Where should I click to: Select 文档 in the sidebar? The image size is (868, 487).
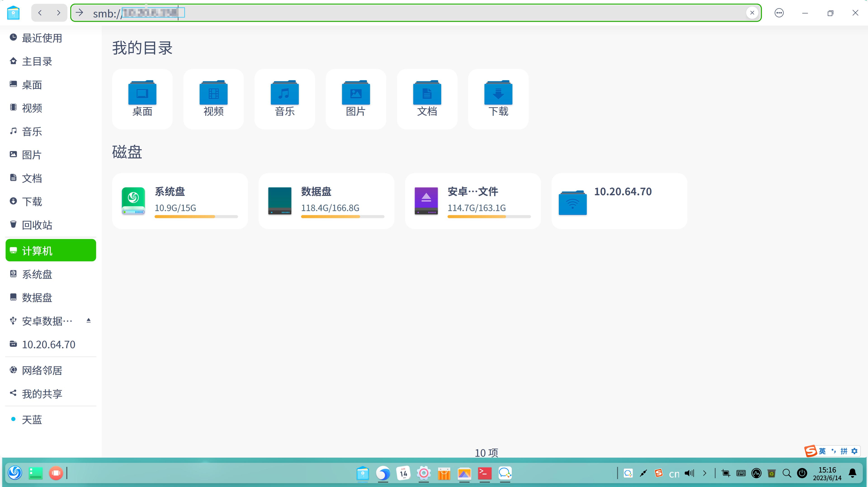coord(51,178)
